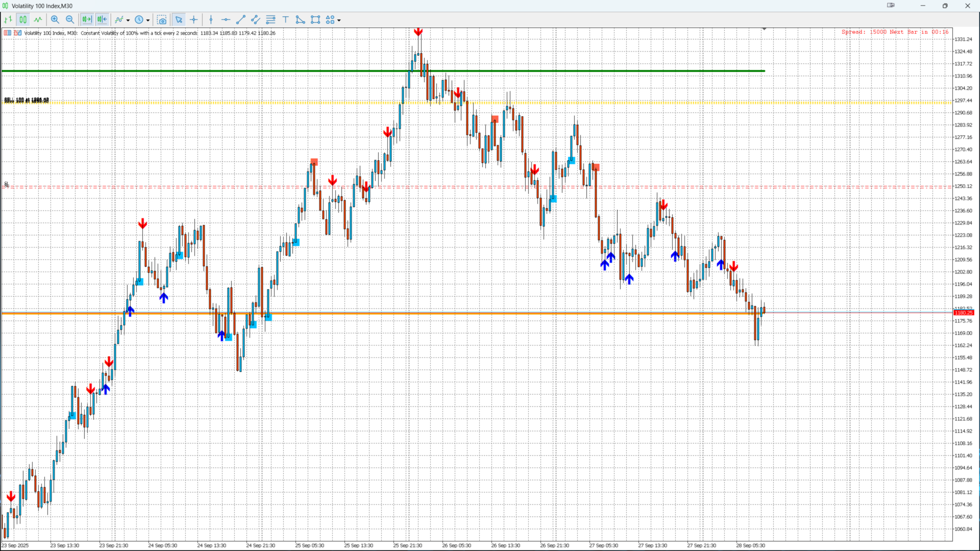Select the crosshair tool
This screenshot has width=980, height=551.
(x=194, y=20)
